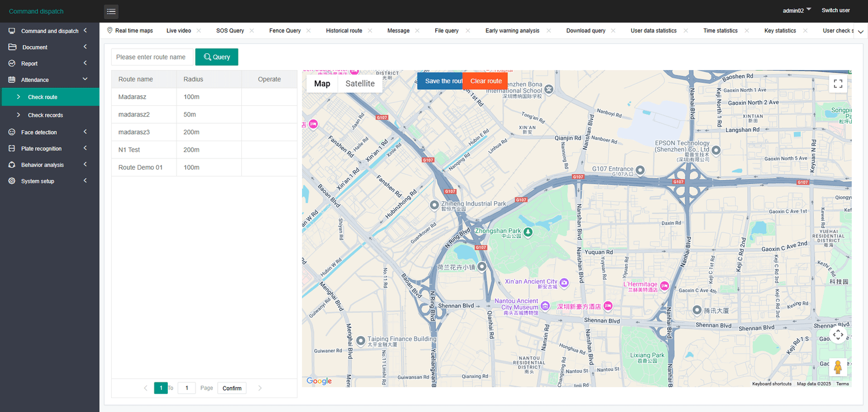Switch to the Historical route tab
868x412 pixels.
[344, 31]
